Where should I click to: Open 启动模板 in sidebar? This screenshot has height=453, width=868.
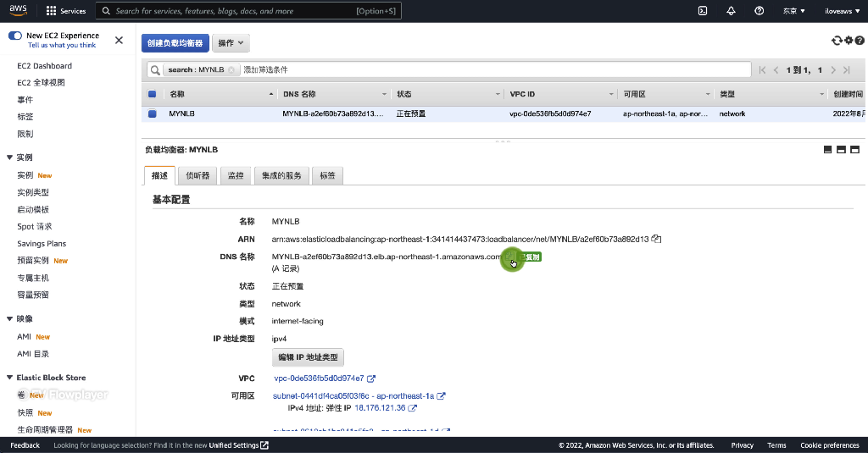tap(33, 209)
